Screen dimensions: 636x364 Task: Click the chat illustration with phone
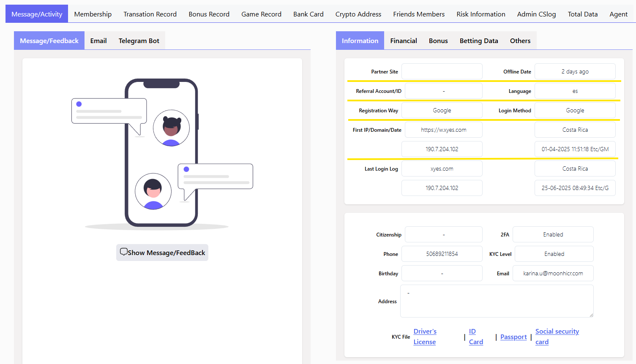(162, 153)
